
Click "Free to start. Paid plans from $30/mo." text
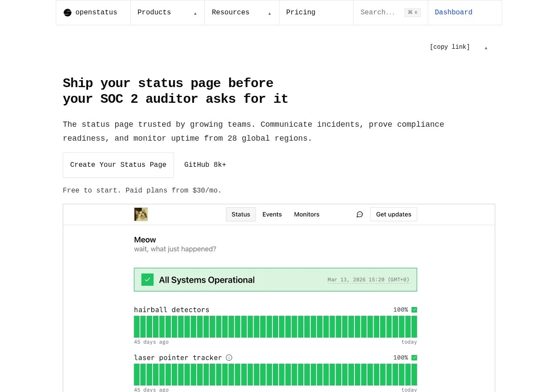click(142, 190)
